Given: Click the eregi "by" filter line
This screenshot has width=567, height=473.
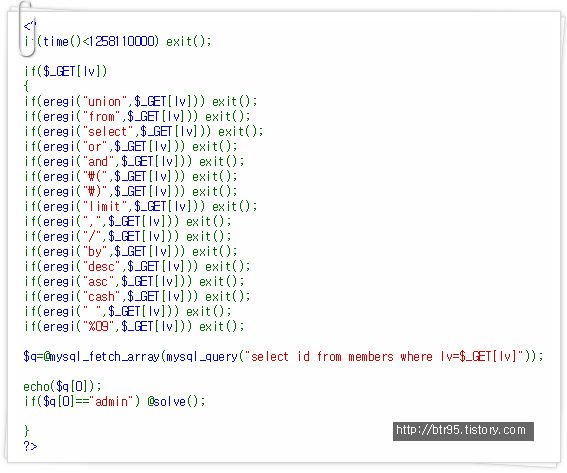Looking at the screenshot, I should click(x=131, y=252).
